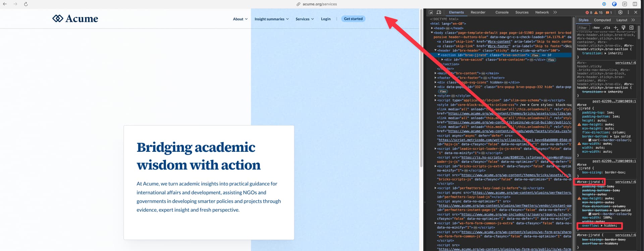Go forward in browser history

[x=15, y=4]
